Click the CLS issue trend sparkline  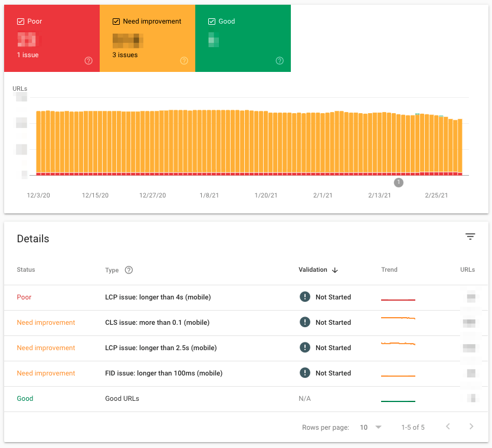[x=398, y=318]
